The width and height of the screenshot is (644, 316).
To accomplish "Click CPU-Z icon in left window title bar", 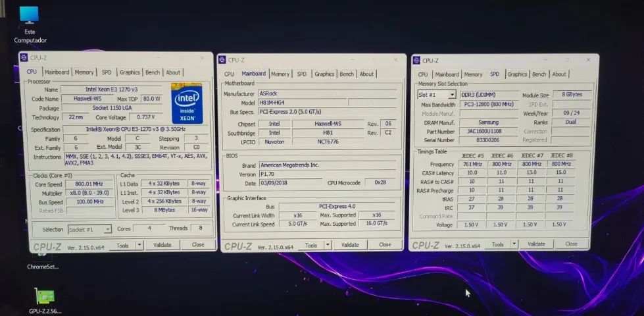I will [24, 58].
